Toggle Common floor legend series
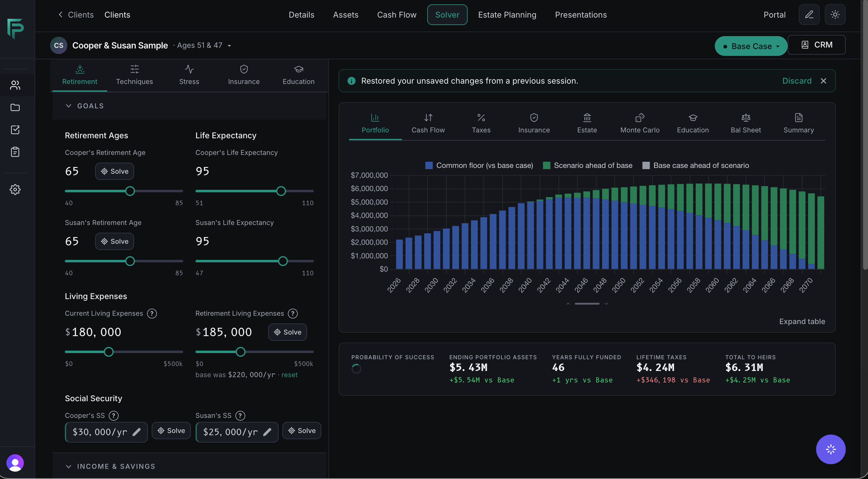The width and height of the screenshot is (868, 479). click(479, 165)
